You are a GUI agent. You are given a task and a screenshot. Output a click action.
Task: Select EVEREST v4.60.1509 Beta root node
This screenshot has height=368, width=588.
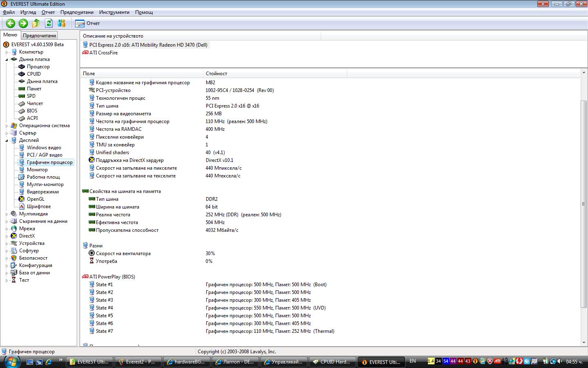[x=38, y=45]
